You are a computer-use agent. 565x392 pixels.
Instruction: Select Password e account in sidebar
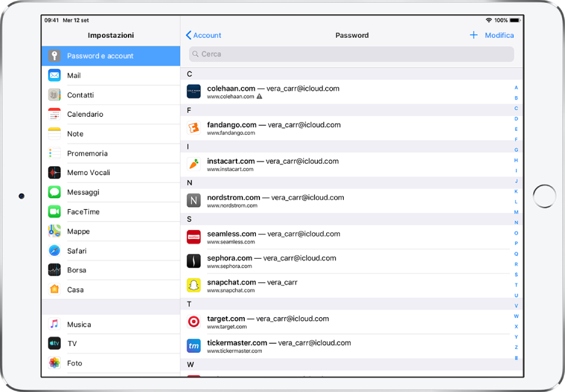pos(111,56)
